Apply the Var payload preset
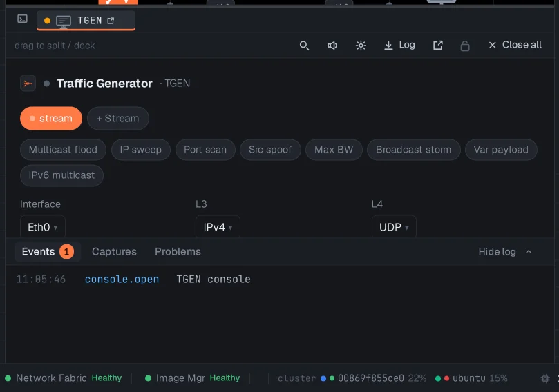This screenshot has height=392, width=559. (x=501, y=150)
